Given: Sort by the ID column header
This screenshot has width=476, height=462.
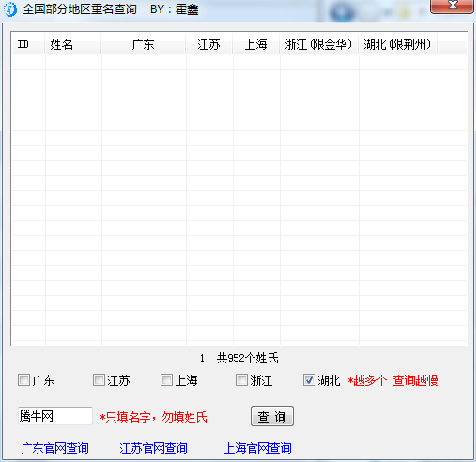Looking at the screenshot, I should 28,44.
